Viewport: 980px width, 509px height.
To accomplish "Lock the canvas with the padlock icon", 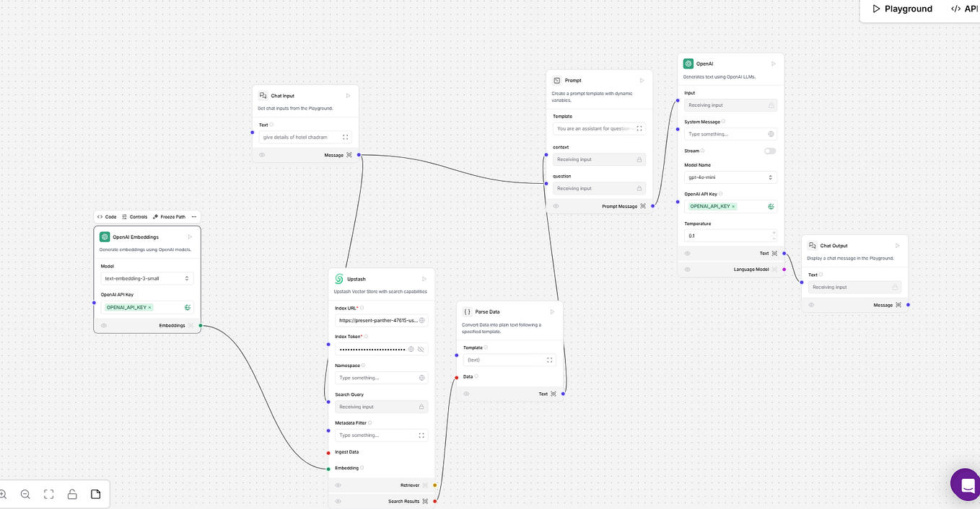I will click(x=71, y=494).
